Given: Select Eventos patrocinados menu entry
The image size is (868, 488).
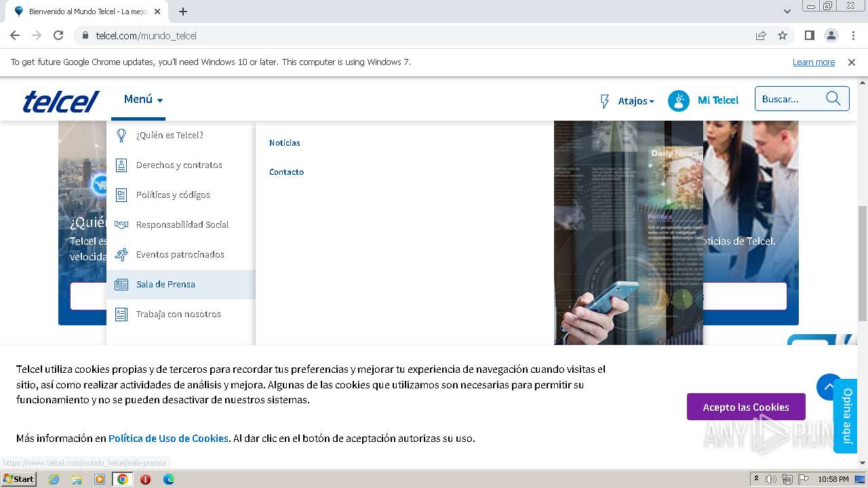Looking at the screenshot, I should coord(180,254).
